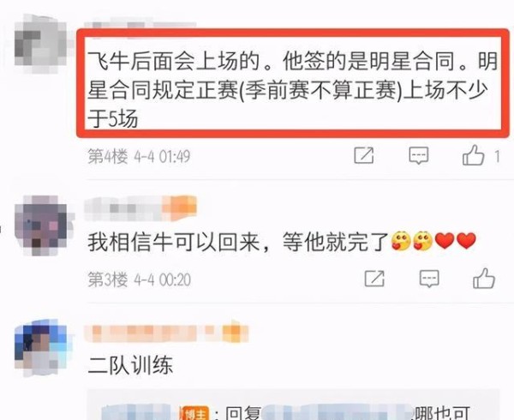Screen dimensions: 514x420
Task: Like the 第4楼 comment with thumbs-up
Action: [x=473, y=155]
